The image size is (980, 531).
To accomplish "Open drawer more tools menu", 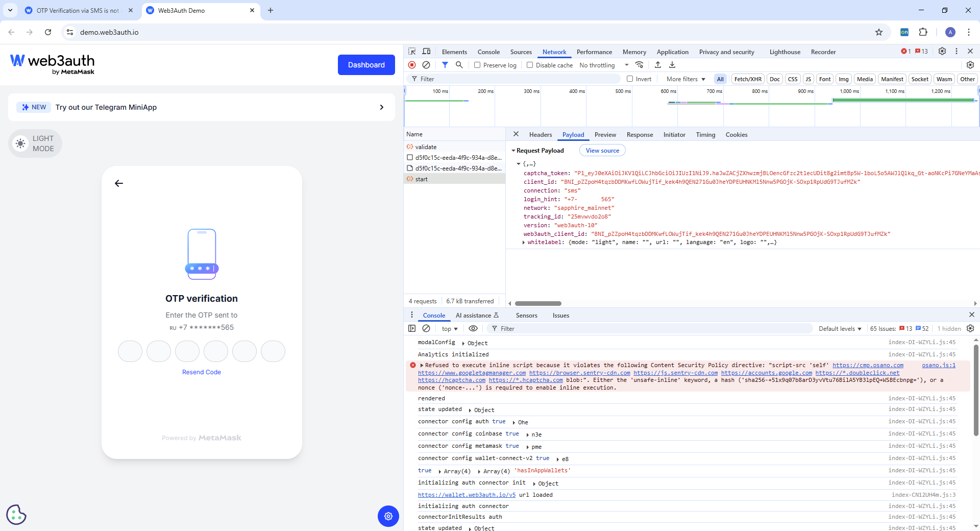I will point(412,315).
